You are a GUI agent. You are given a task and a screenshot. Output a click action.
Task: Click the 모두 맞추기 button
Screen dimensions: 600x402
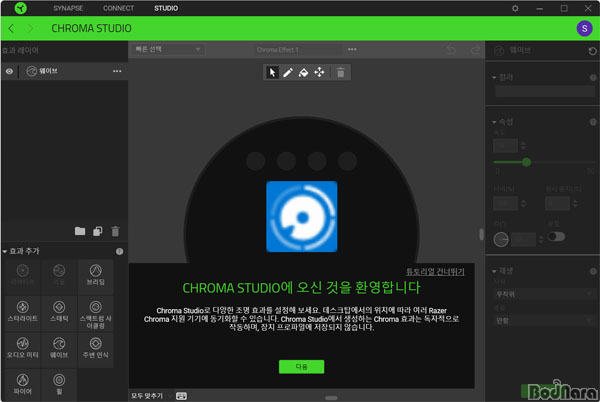tap(147, 395)
